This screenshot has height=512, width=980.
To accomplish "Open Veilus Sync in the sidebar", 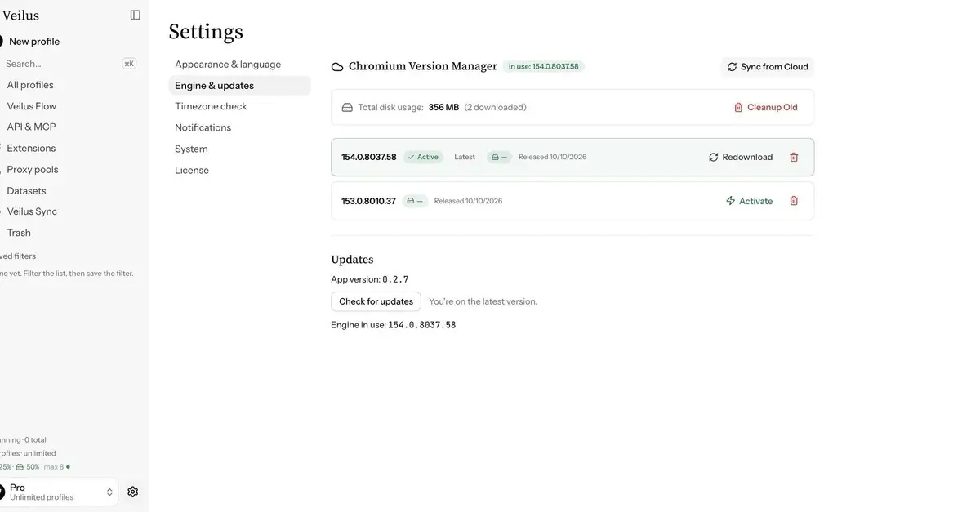I will click(x=32, y=211).
